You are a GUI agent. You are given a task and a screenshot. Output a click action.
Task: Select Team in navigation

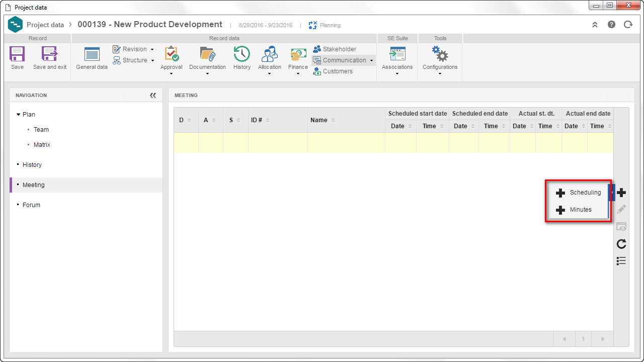pyautogui.click(x=41, y=130)
